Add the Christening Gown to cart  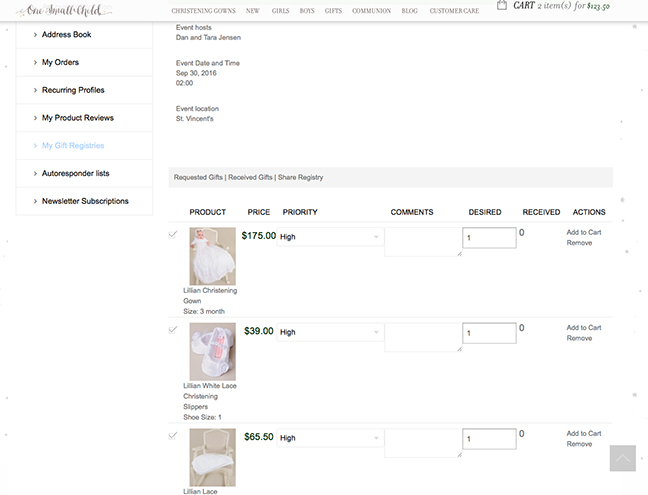pyautogui.click(x=583, y=232)
